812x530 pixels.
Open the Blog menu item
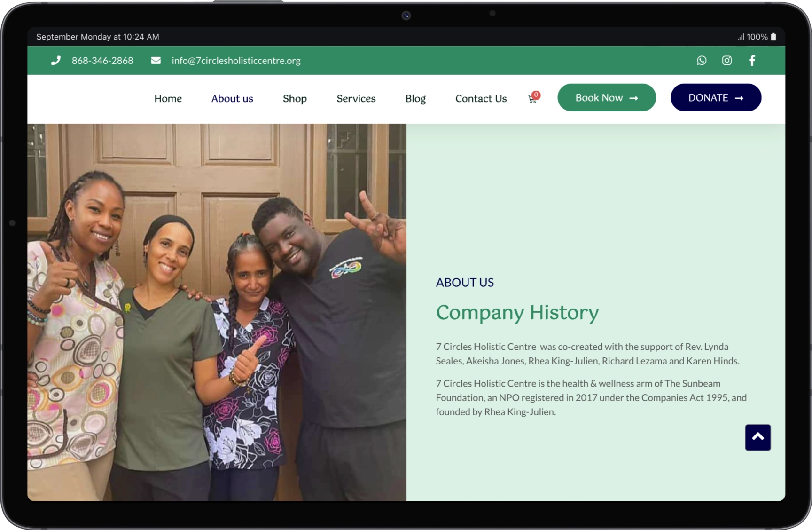[415, 99]
